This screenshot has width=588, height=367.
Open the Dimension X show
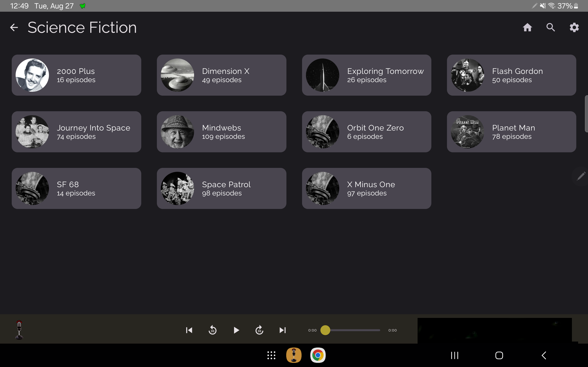(221, 75)
